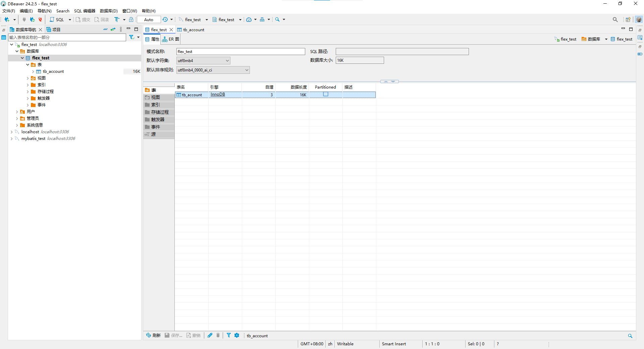This screenshot has height=349, width=644.
Task: Switch to the tb_account editor tab
Action: [191, 30]
